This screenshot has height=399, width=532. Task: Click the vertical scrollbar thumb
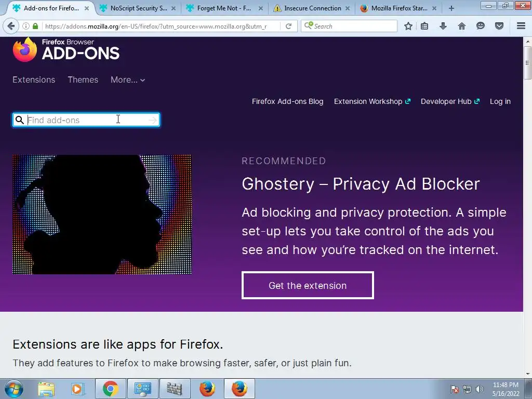coord(527,63)
